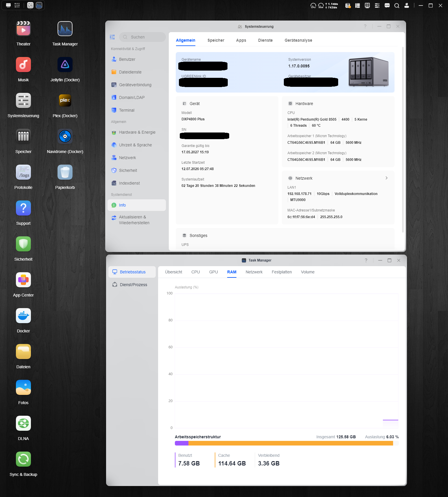Open the search icon in the top bar
Image resolution: width=448 pixels, height=497 pixels.
(397, 5)
